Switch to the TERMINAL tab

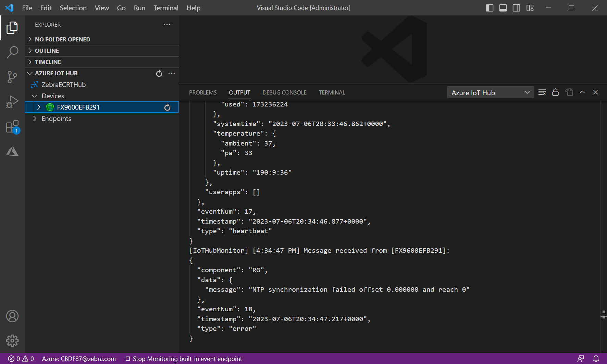click(x=332, y=92)
